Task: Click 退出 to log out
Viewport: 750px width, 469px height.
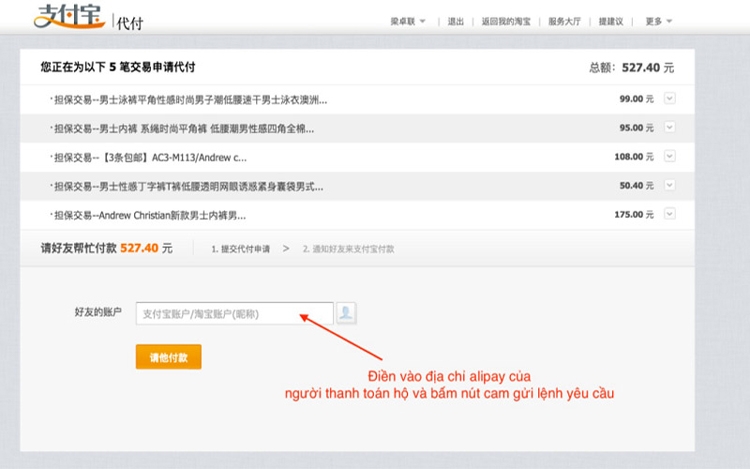Action: point(456,21)
